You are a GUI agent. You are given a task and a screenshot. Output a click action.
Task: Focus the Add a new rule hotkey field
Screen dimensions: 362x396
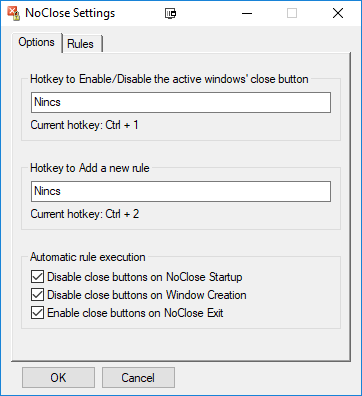(x=181, y=191)
